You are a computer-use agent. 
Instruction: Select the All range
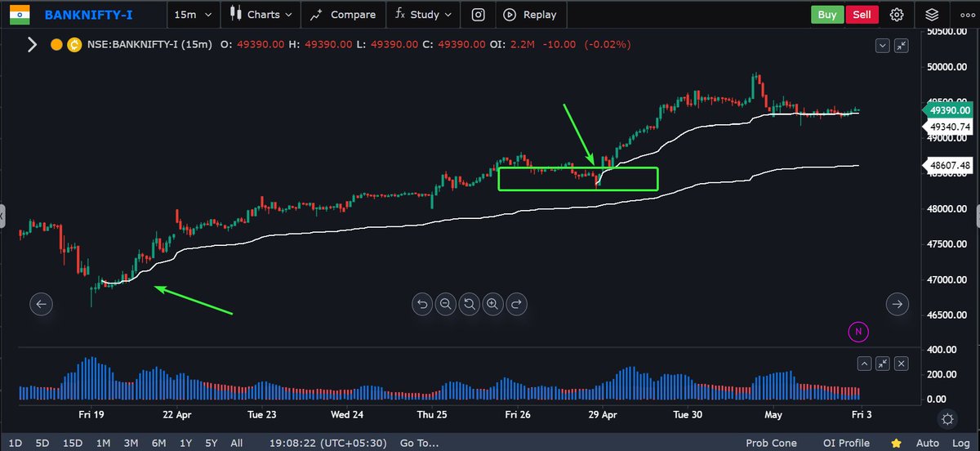[x=236, y=443]
